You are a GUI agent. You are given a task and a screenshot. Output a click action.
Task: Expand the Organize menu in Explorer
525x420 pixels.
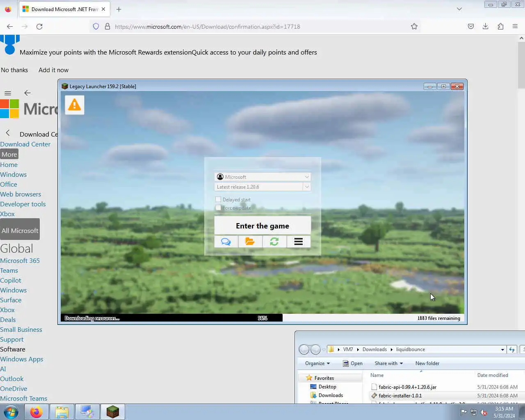tap(317, 363)
